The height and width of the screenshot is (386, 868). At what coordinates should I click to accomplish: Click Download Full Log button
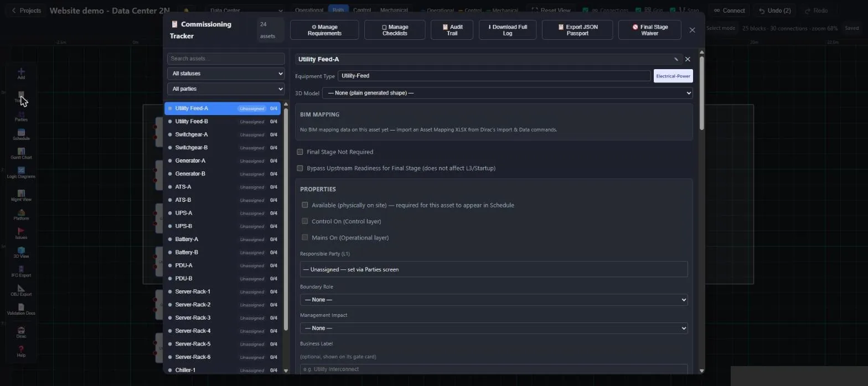(507, 30)
